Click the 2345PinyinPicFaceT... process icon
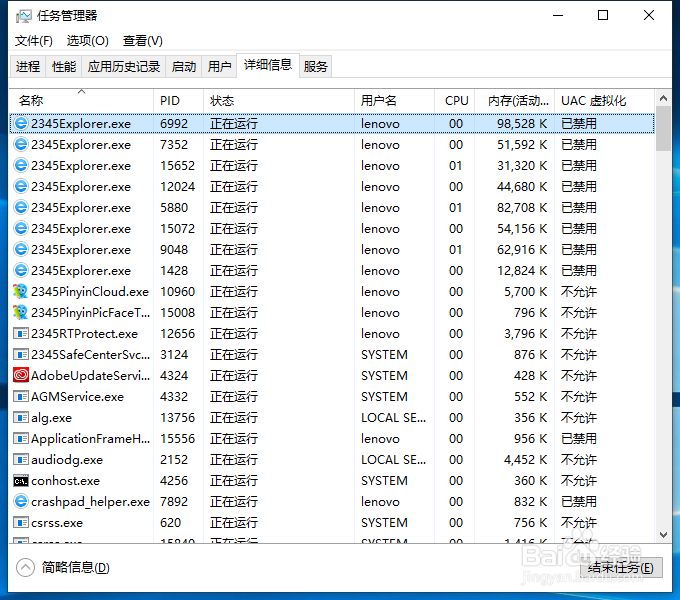 pos(21,313)
